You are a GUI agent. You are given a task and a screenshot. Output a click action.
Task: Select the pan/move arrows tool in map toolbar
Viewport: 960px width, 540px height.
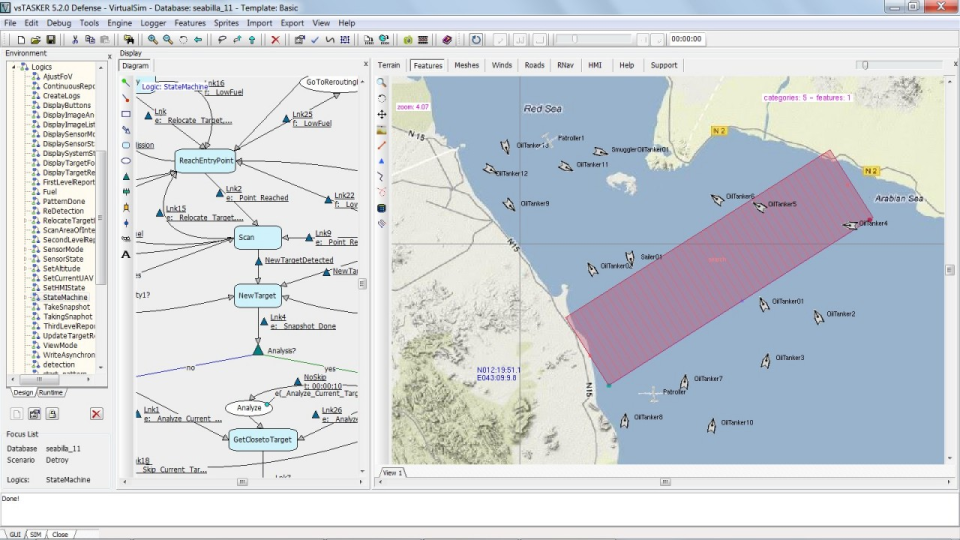(381, 115)
